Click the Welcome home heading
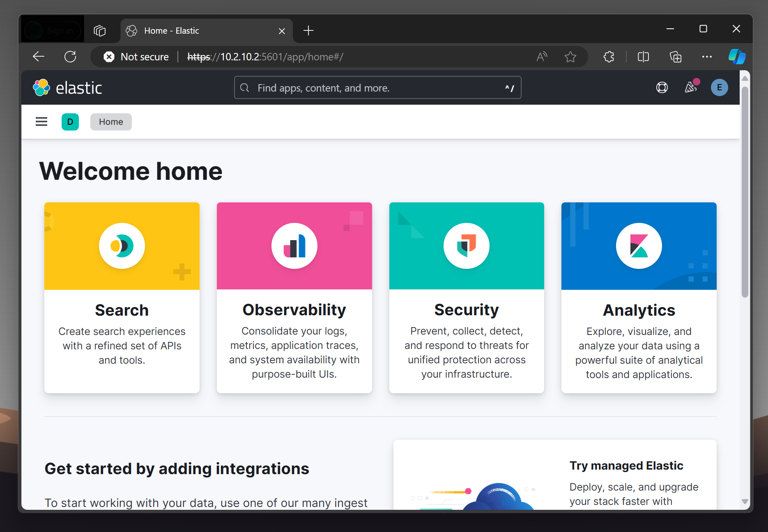768x532 pixels. 131,171
